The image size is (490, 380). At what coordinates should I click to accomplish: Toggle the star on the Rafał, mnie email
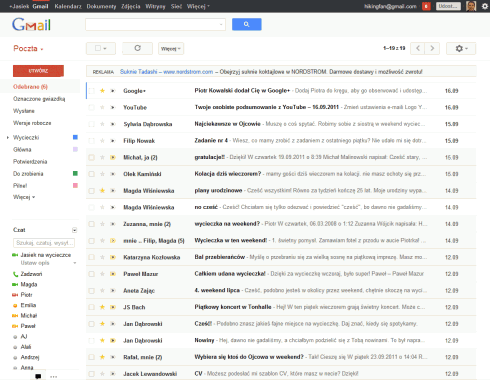(102, 357)
